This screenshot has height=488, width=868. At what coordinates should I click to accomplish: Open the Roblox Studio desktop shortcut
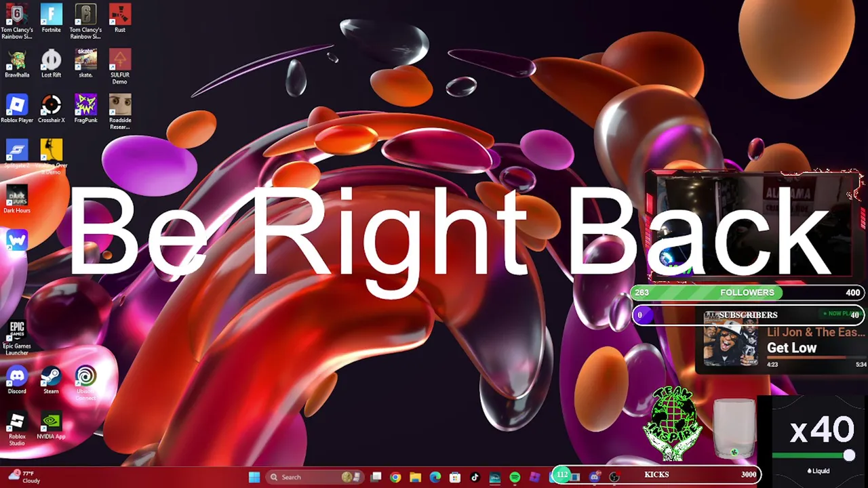[x=17, y=428]
